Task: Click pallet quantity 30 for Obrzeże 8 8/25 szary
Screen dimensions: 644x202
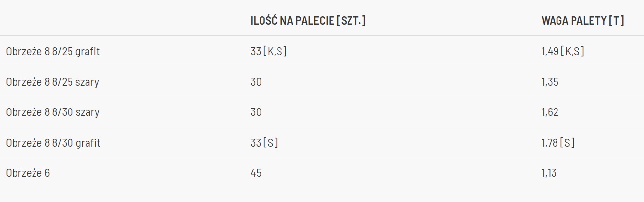Action: point(256,82)
